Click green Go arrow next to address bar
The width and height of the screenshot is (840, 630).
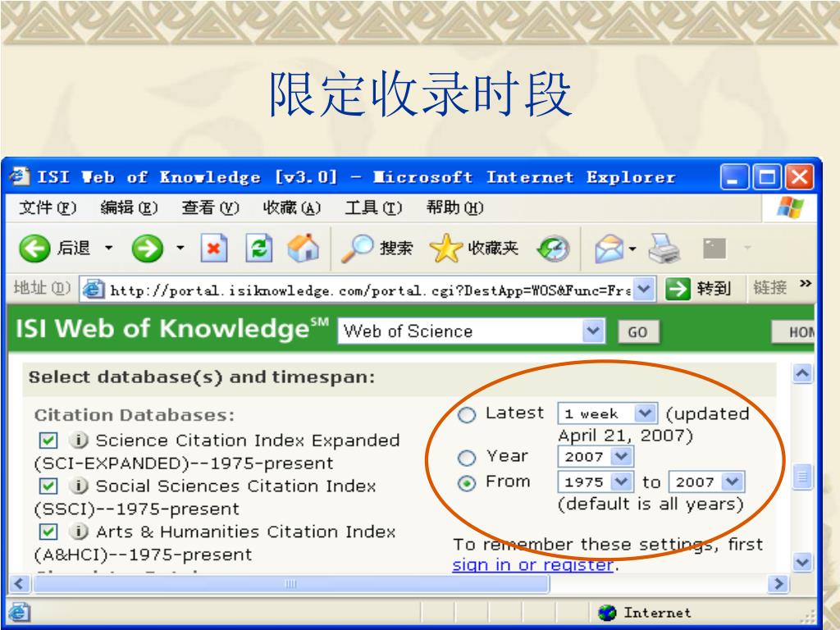tap(678, 290)
